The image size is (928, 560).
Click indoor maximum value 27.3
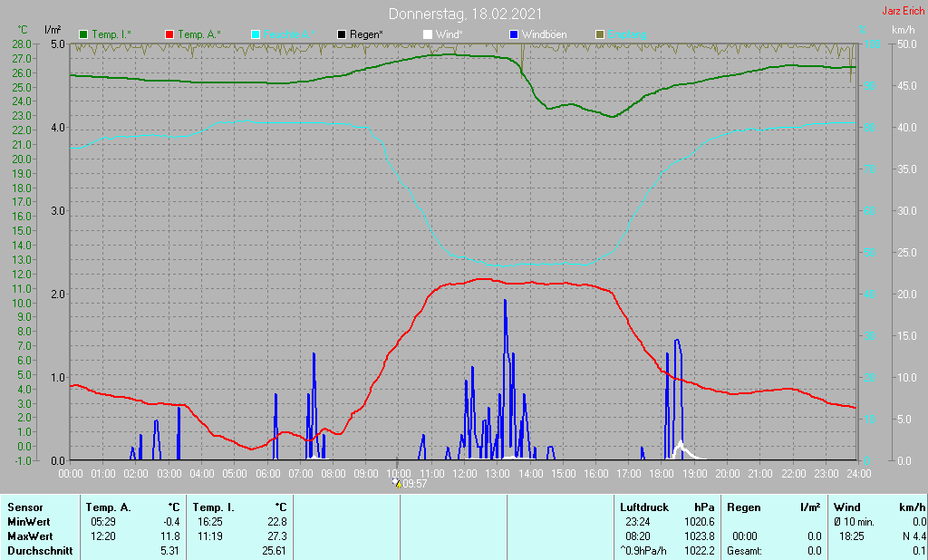(277, 536)
